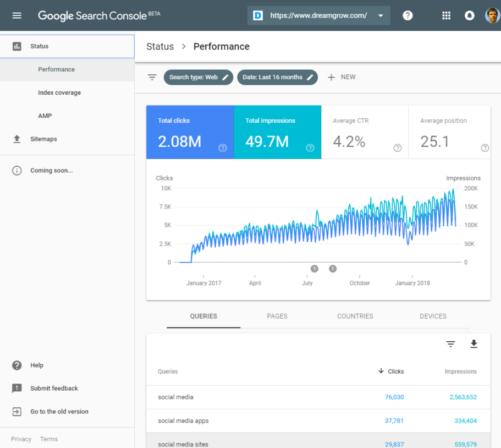Toggle the Average CTR metric card
Viewport: 501px width, 448px height.
tap(365, 132)
